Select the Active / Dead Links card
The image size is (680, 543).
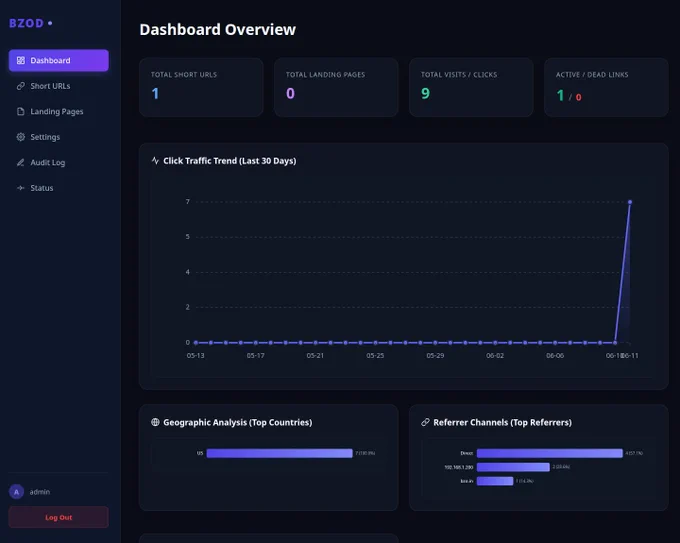coord(606,87)
